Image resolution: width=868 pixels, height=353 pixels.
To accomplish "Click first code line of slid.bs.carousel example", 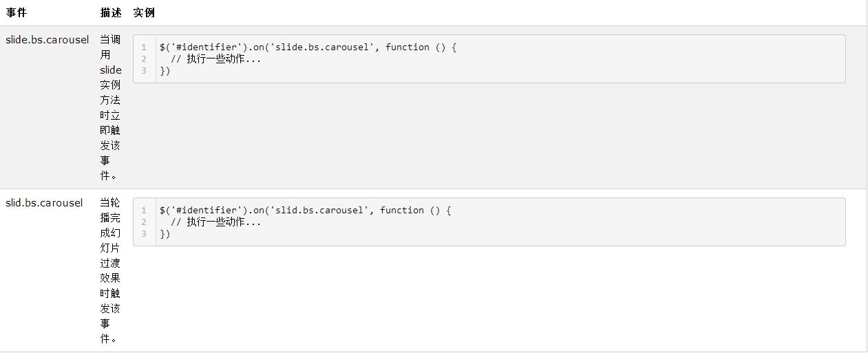I will (305, 211).
